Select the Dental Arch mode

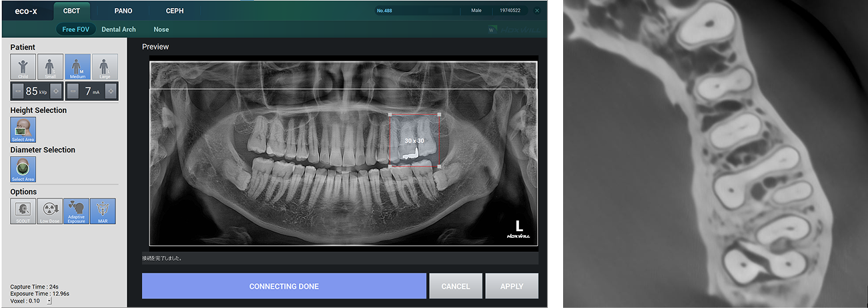[119, 29]
